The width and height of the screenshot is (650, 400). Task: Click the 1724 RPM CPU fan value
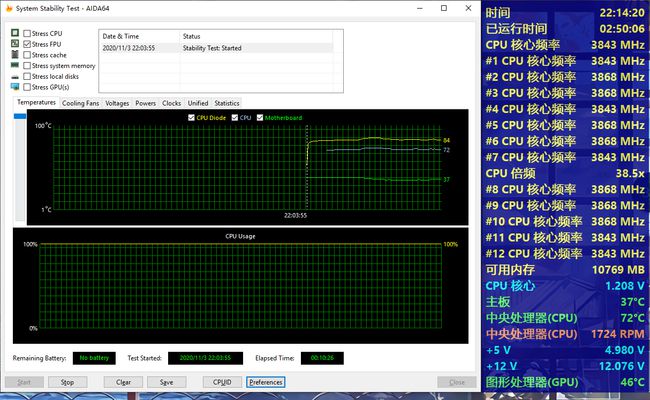(x=618, y=334)
